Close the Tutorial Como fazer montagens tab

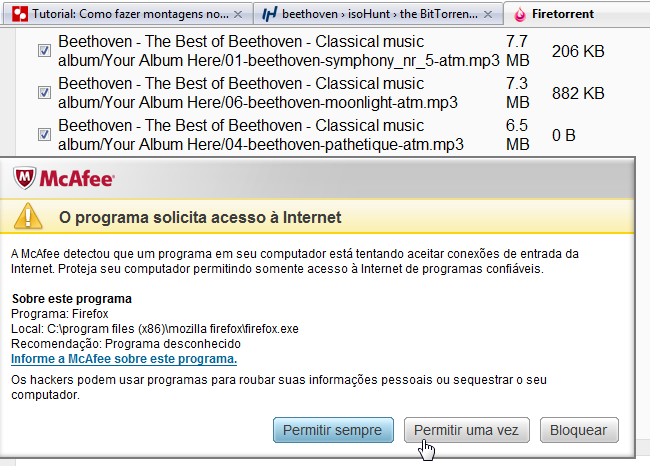(x=238, y=15)
